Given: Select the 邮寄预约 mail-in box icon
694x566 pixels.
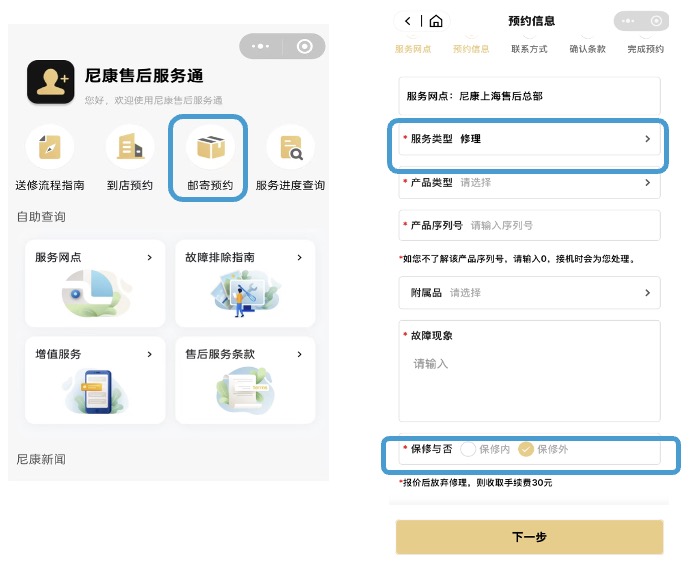Looking at the screenshot, I should [210, 149].
